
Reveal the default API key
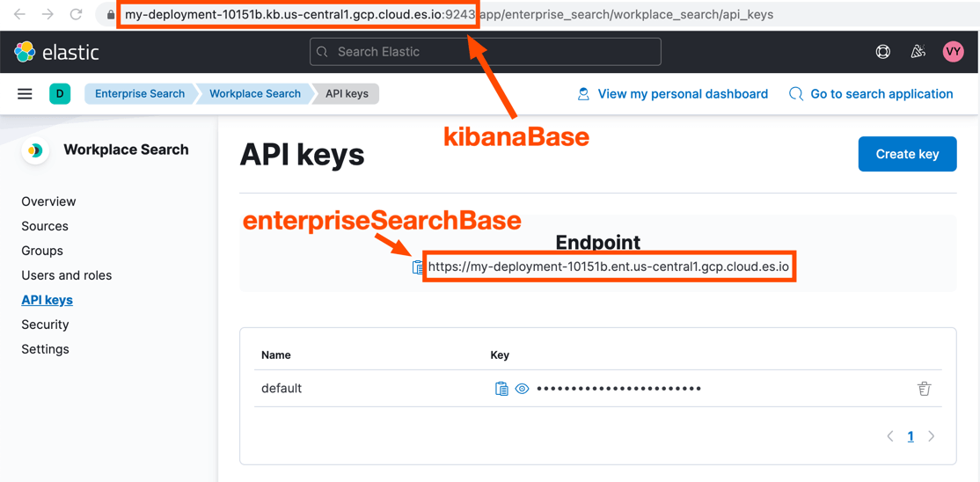[x=522, y=389]
